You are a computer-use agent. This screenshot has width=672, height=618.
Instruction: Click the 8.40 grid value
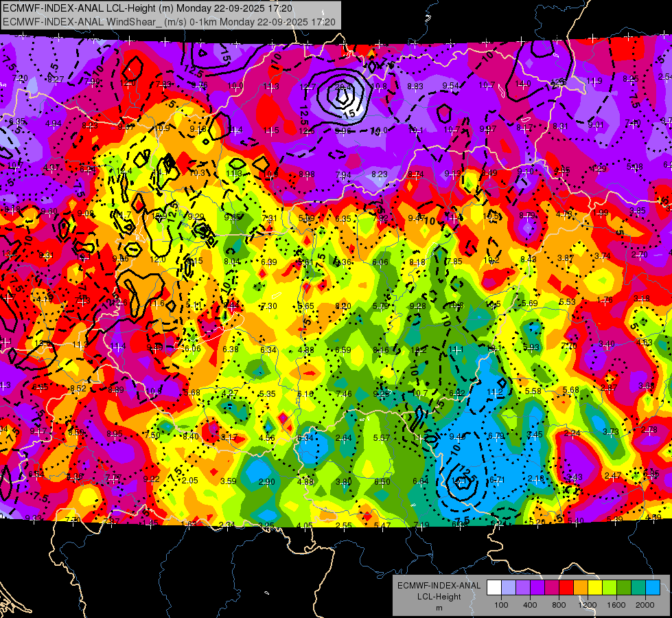point(191,437)
